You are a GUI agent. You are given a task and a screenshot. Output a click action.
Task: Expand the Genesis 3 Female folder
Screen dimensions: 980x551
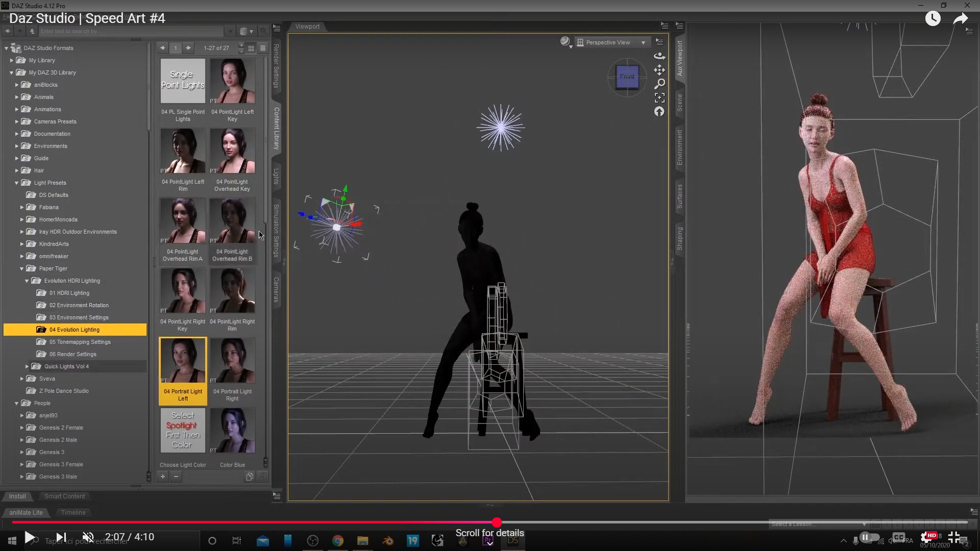coord(21,464)
